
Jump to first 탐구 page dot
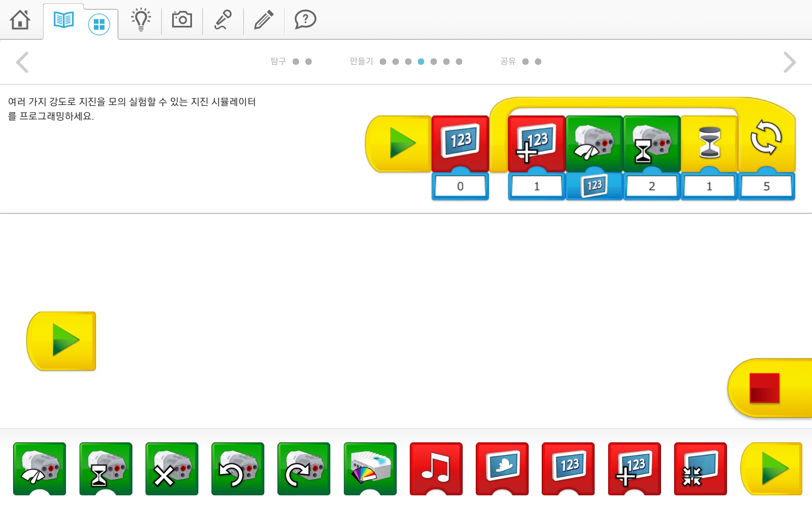296,62
